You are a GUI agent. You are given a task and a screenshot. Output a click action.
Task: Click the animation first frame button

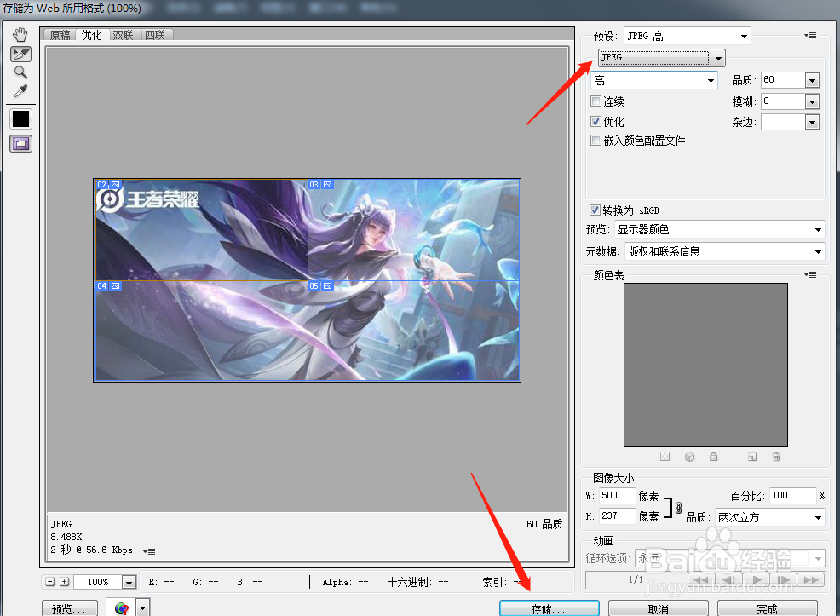click(x=701, y=579)
